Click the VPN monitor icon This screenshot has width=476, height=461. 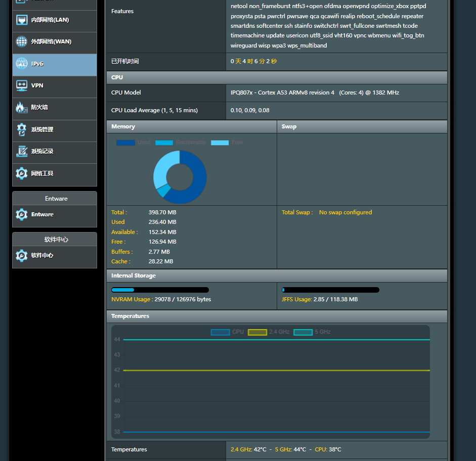pos(22,85)
